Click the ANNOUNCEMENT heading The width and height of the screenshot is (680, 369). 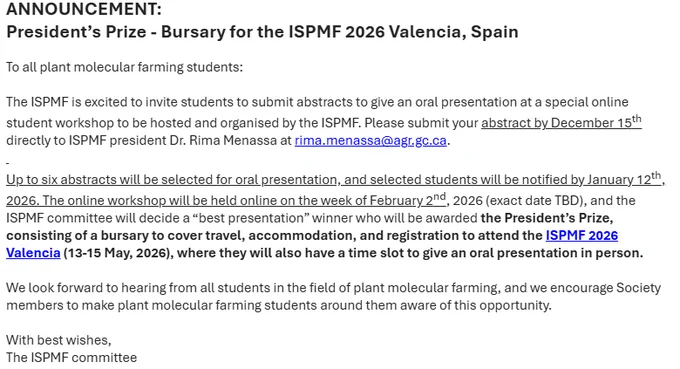coord(84,9)
